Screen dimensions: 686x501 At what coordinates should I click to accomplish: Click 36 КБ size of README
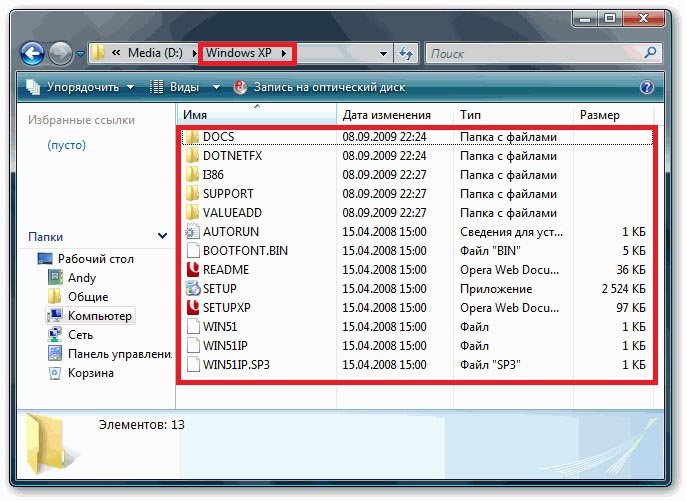(631, 270)
